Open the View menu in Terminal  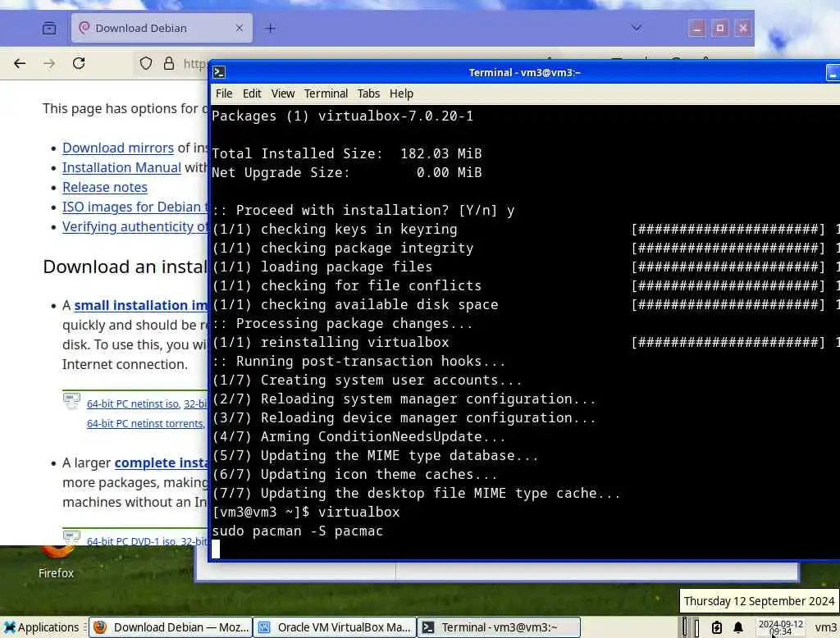coord(283,93)
